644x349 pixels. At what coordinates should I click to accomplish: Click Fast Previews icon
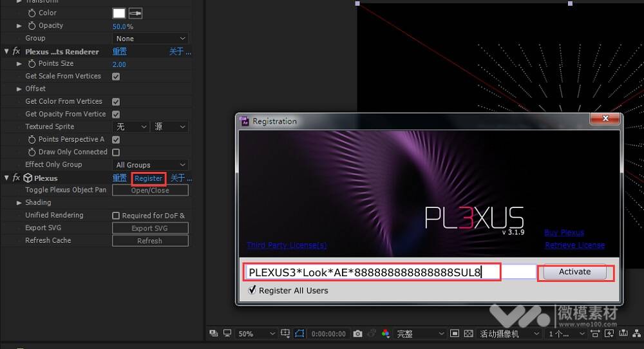(x=609, y=334)
